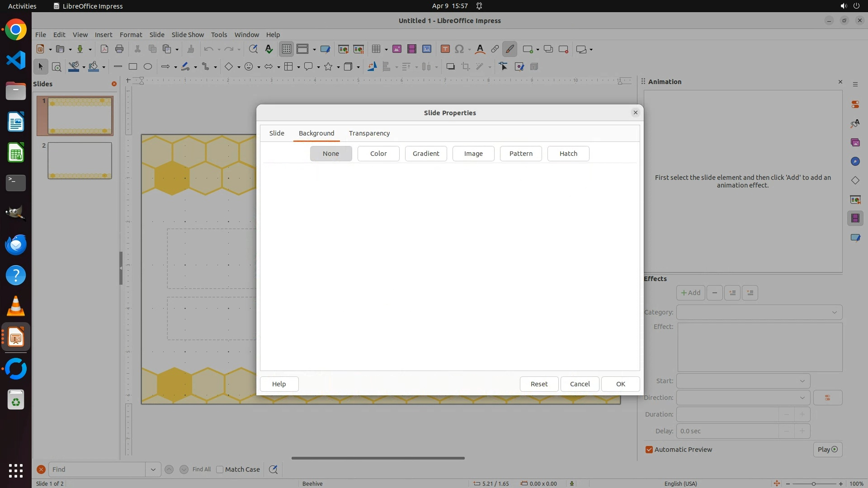Click the Insert Special Character omega icon
The height and width of the screenshot is (488, 868).
pos(459,49)
